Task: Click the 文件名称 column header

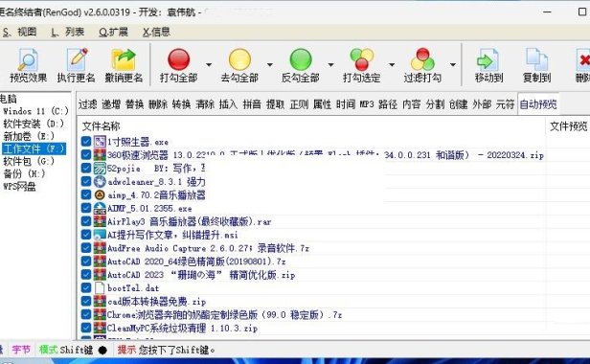Action: [x=102, y=126]
